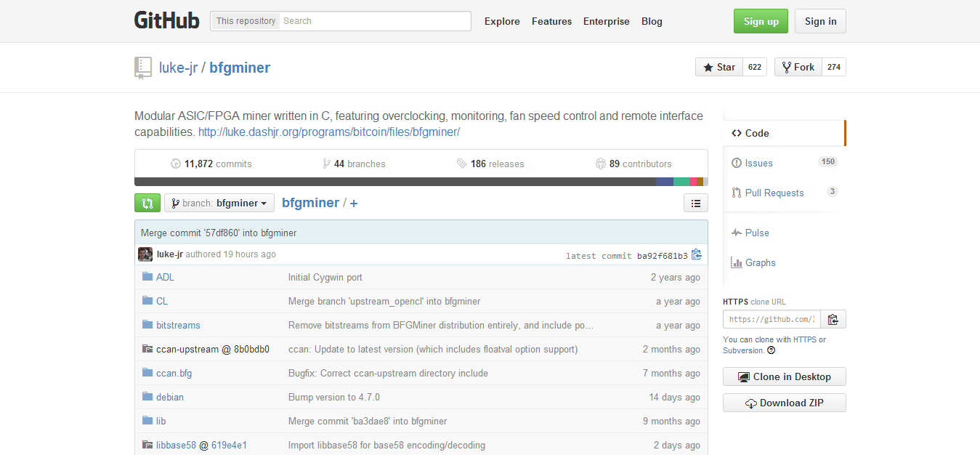The image size is (980, 455).
Task: Click the Pulse activity icon in sidebar
Action: (x=737, y=233)
